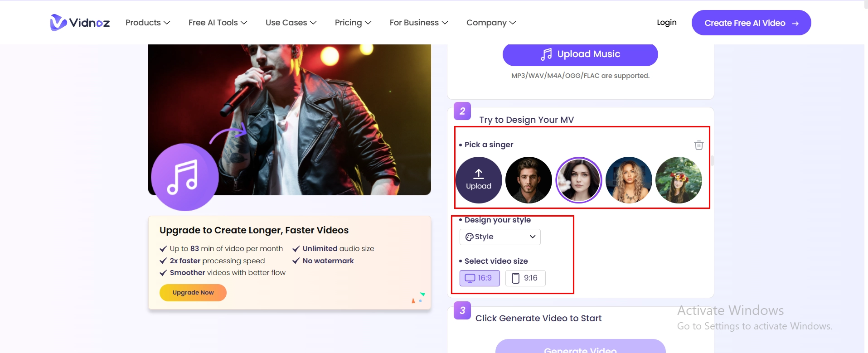Click the Vidnoz logo
The height and width of the screenshot is (353, 868).
point(80,23)
